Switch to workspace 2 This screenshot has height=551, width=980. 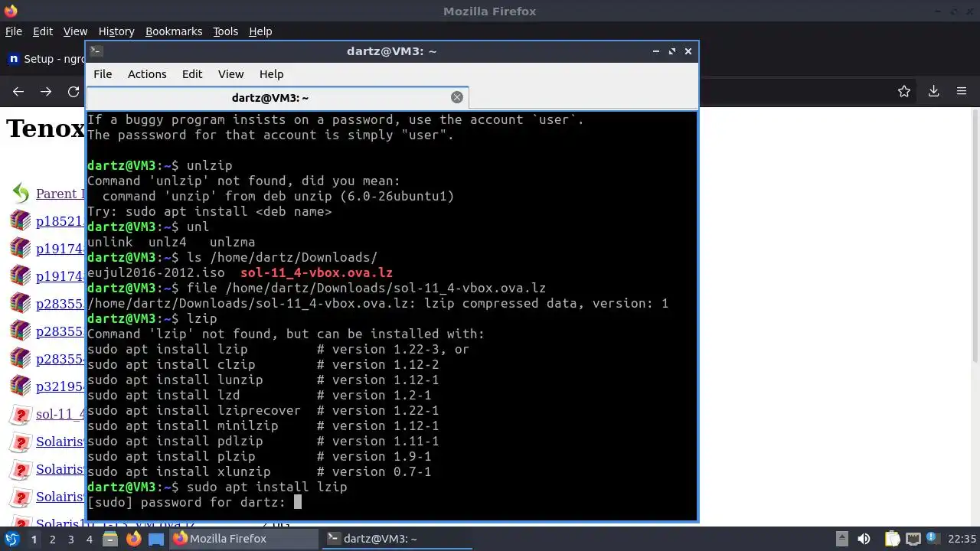pos(52,539)
